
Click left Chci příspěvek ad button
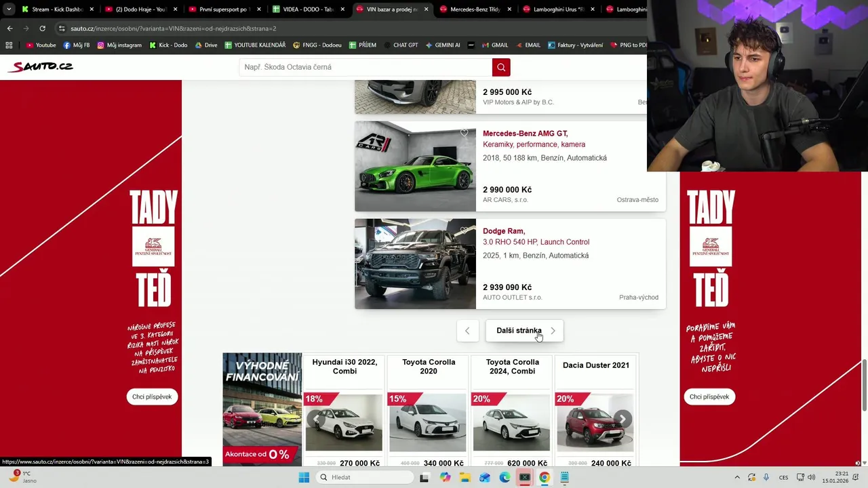point(152,396)
